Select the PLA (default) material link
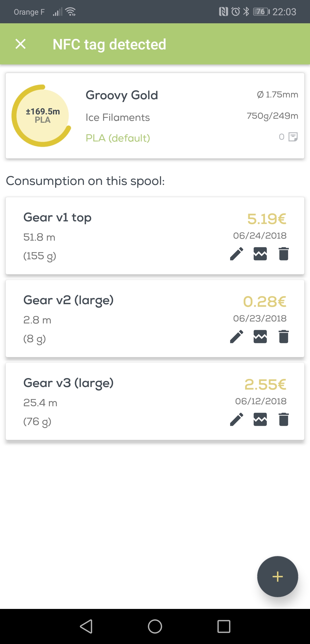The image size is (310, 644). [x=118, y=138]
